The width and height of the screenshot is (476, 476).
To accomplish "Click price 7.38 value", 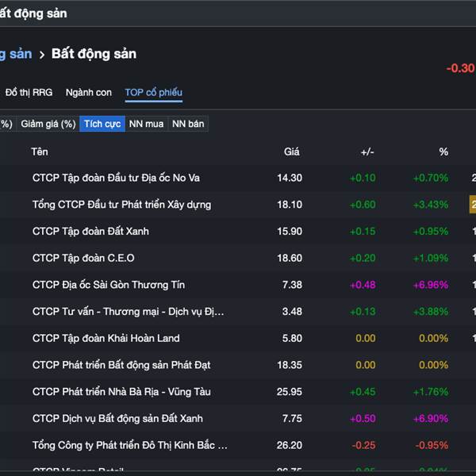I will 292,285.
